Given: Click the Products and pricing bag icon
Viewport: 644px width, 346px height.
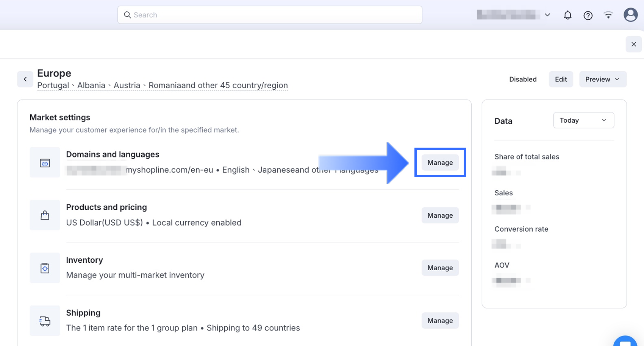Looking at the screenshot, I should click(x=45, y=215).
